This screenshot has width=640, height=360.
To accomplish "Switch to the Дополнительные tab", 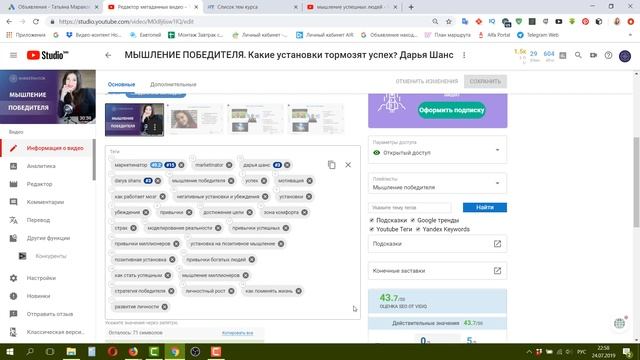I will [x=173, y=84].
